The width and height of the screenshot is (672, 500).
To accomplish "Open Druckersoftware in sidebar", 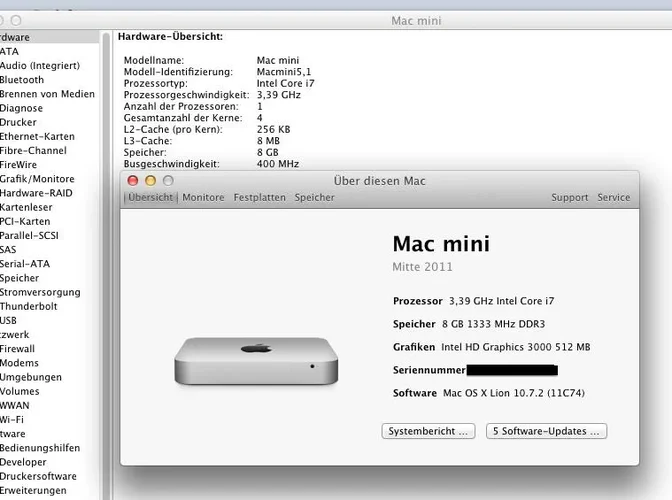I will [39, 476].
